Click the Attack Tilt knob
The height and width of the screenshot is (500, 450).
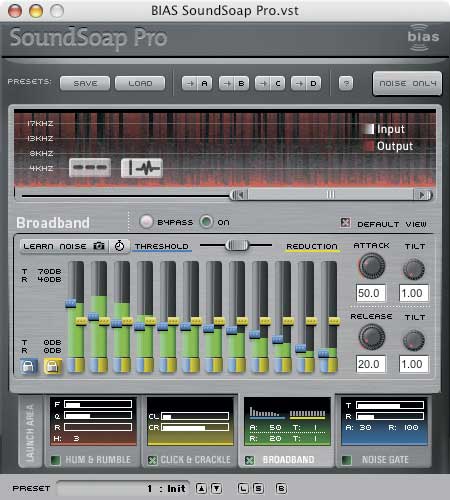coord(414,269)
